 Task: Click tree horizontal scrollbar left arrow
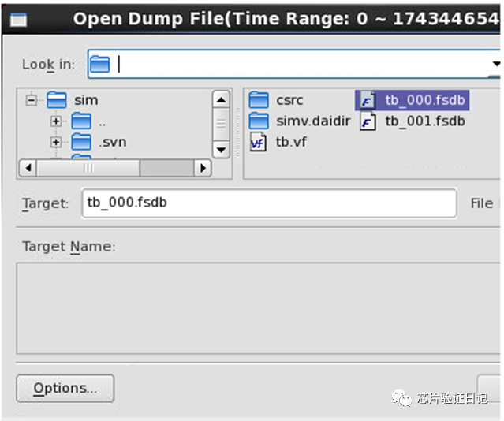point(28,168)
